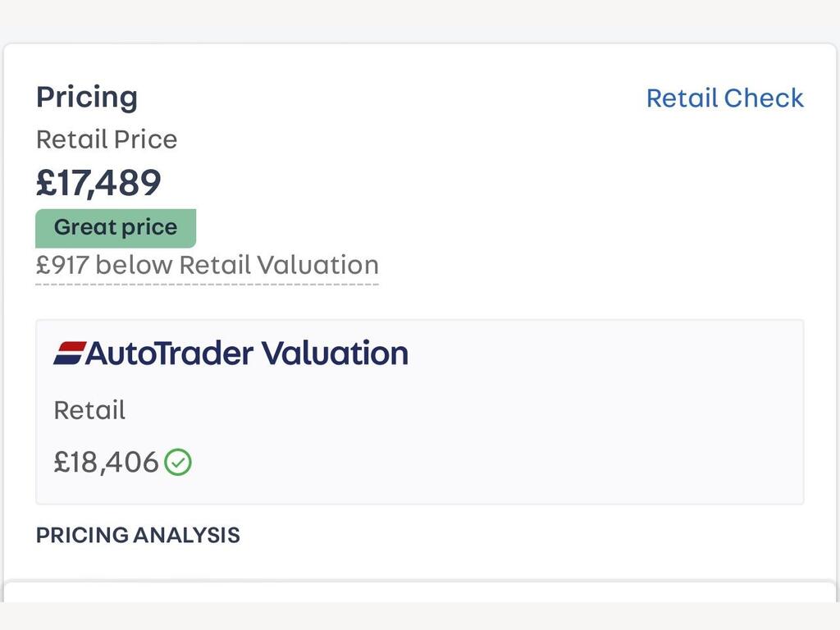
Task: Select the Retail label in valuation card
Action: point(89,410)
